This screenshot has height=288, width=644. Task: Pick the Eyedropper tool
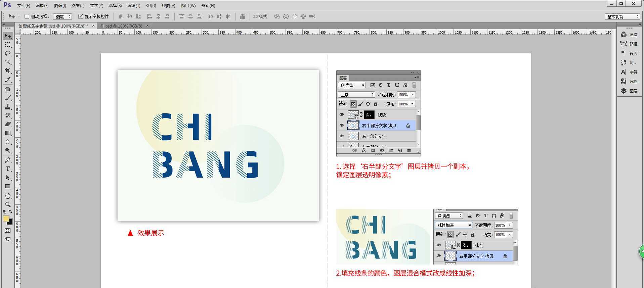point(8,80)
